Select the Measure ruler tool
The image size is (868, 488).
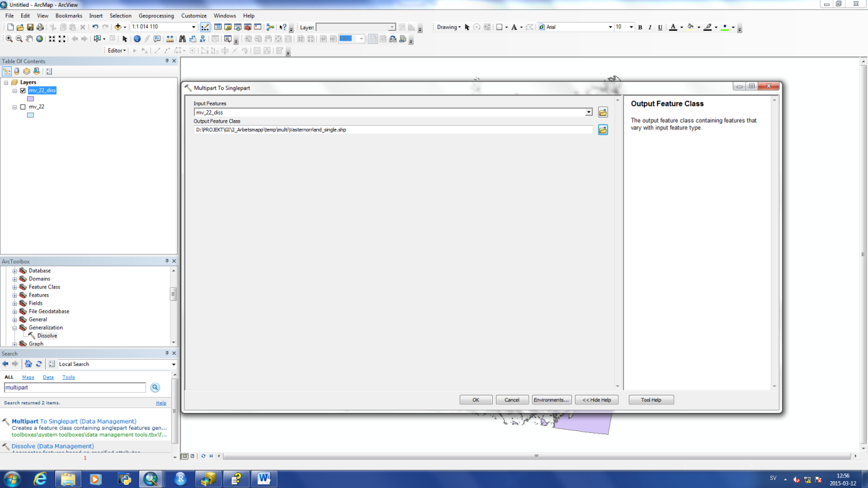170,39
